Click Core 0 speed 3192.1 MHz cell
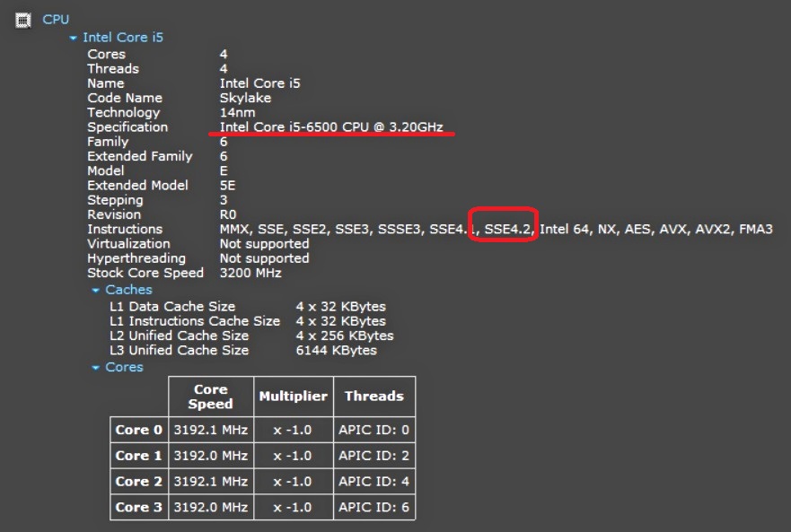The width and height of the screenshot is (791, 532). pyautogui.click(x=211, y=430)
